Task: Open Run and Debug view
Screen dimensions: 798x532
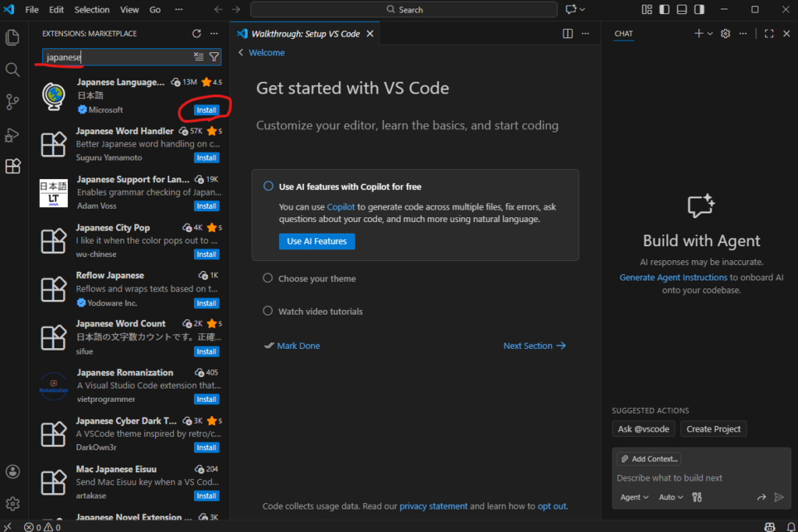Action: pyautogui.click(x=12, y=135)
